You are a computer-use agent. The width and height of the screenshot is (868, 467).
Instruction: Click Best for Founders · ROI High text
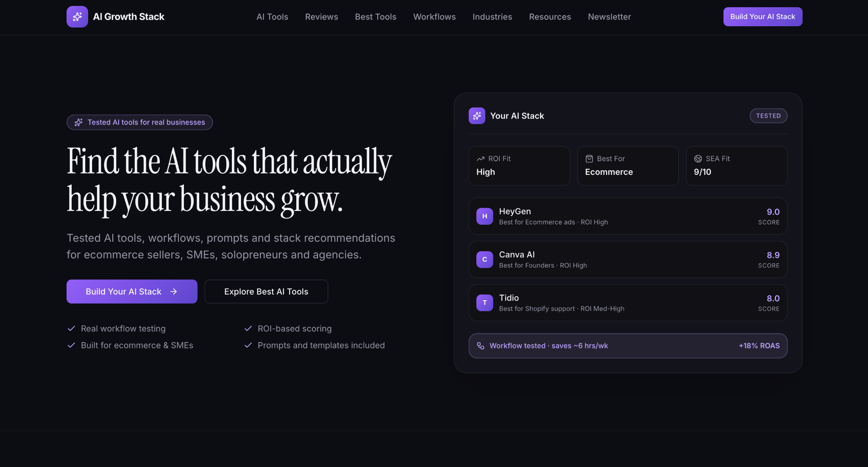pyautogui.click(x=543, y=265)
